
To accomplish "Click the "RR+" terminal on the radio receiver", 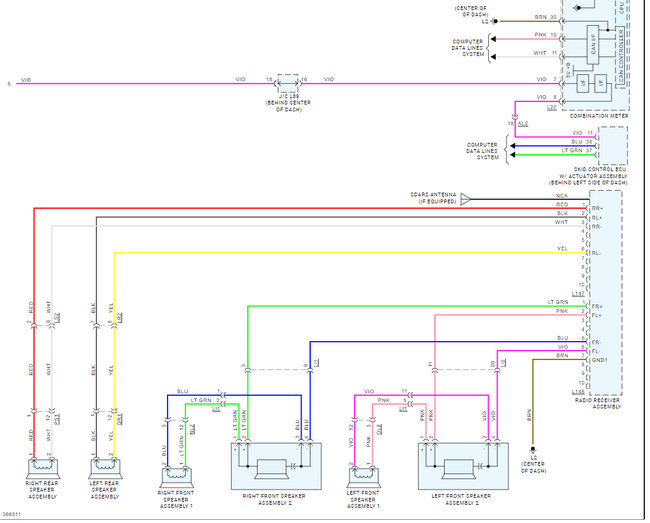I will tap(597, 208).
